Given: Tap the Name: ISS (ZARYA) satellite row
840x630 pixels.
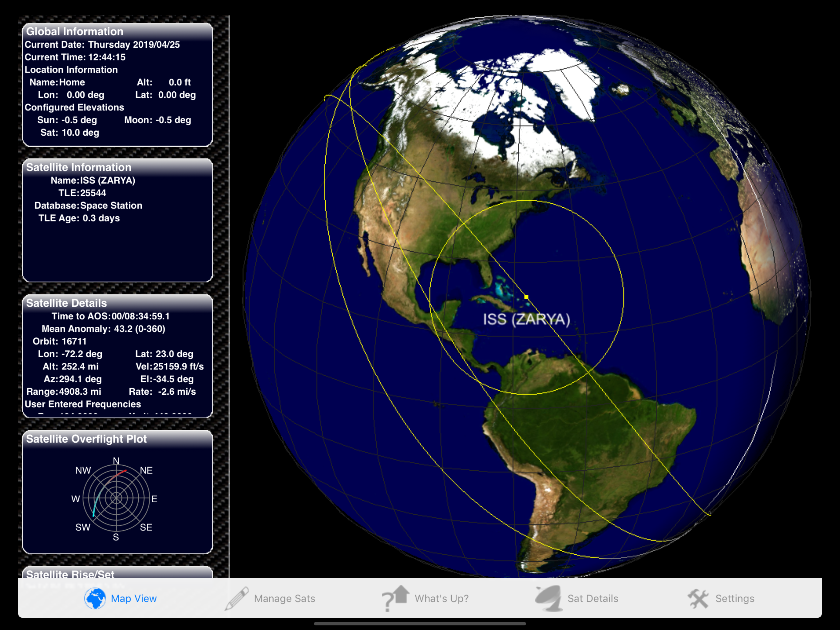Looking at the screenshot, I should (93, 181).
